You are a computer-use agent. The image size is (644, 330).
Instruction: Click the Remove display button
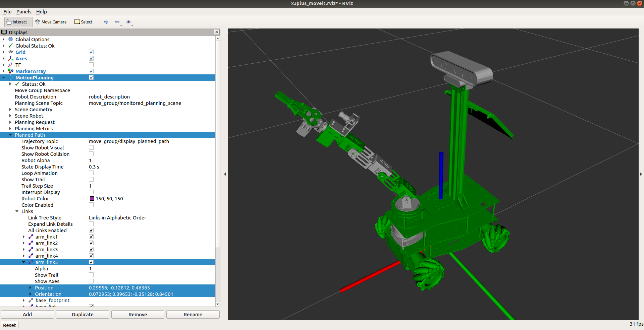[138, 314]
